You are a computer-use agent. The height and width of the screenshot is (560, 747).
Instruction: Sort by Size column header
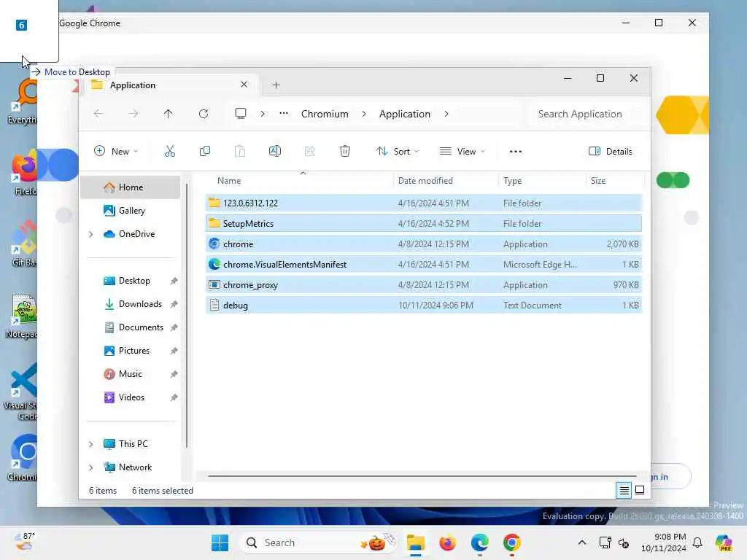[615, 181]
